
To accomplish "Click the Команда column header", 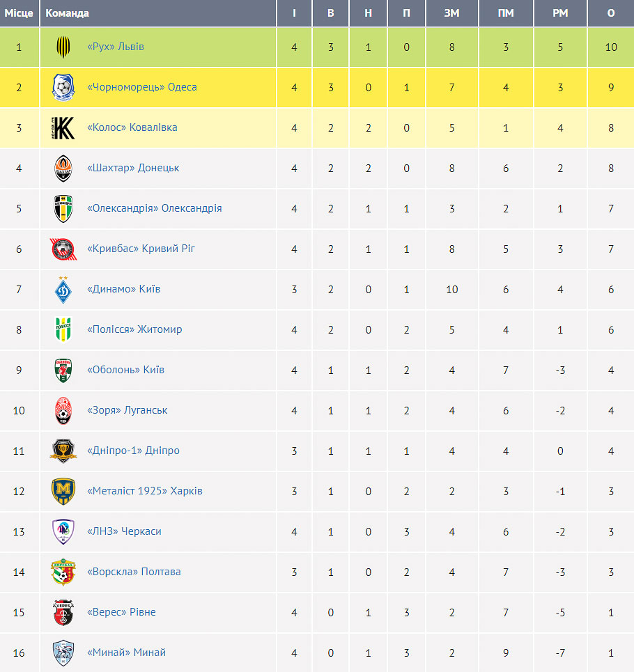I will 67,13.
